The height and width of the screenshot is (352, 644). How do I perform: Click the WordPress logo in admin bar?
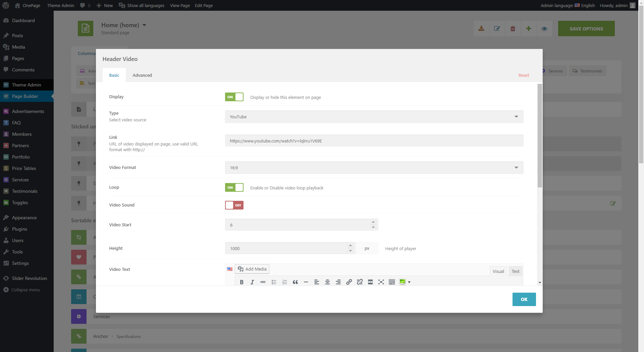pos(6,5)
